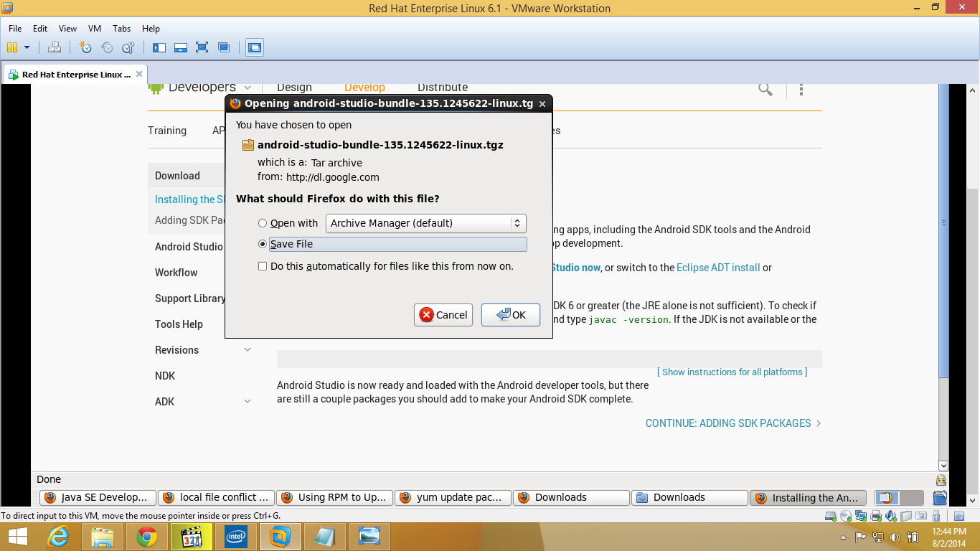The width and height of the screenshot is (980, 551).
Task: Open Tools Help in the left sidebar
Action: click(x=179, y=324)
